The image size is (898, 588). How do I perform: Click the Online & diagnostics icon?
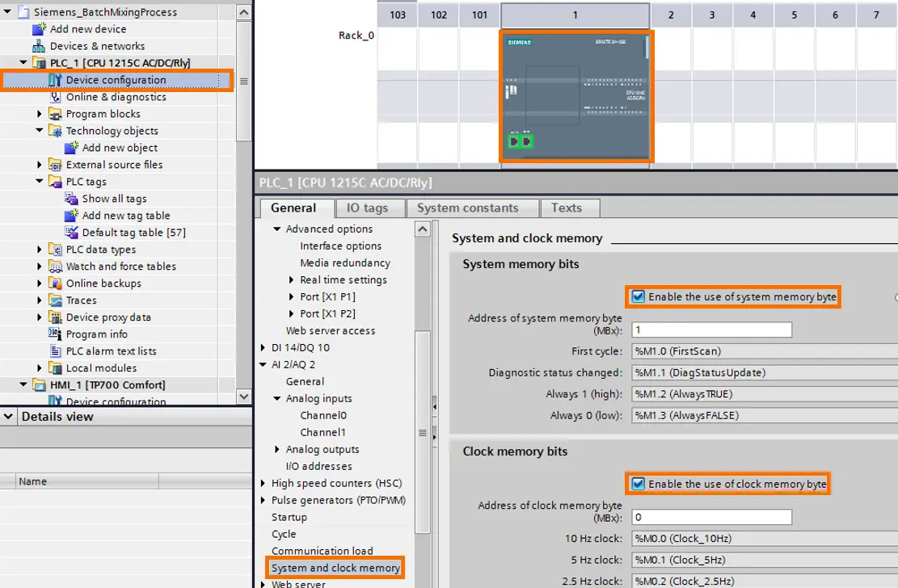(55, 97)
